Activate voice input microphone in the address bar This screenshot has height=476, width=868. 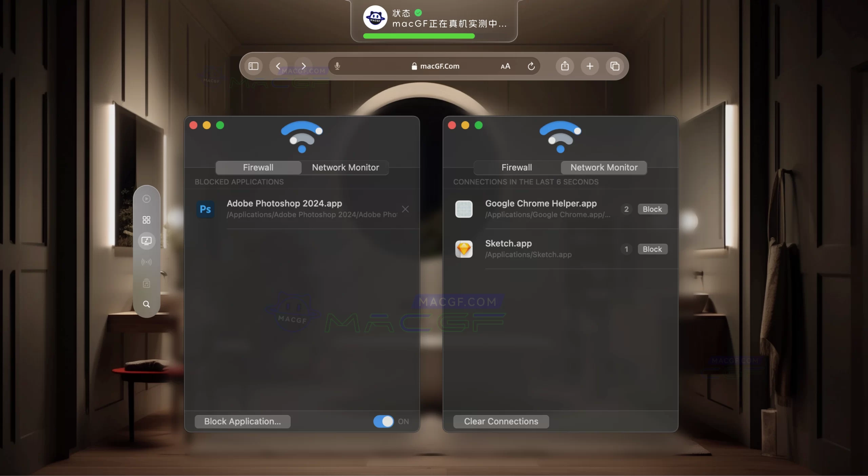click(x=337, y=66)
